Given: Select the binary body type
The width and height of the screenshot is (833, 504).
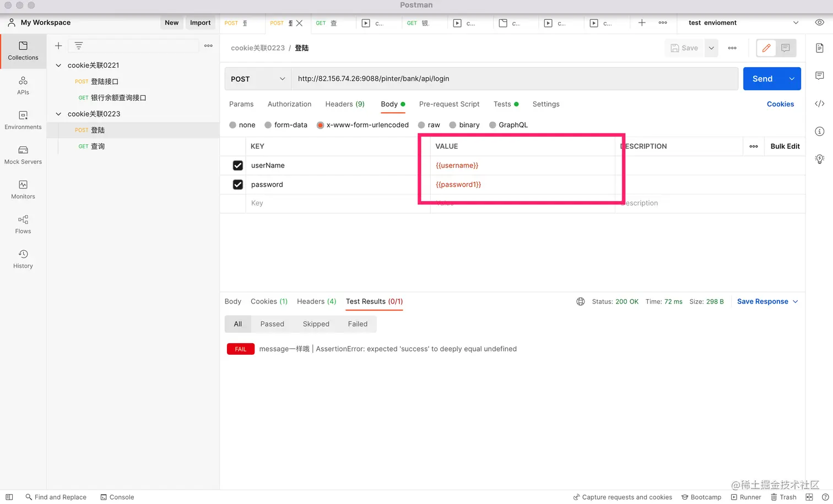Looking at the screenshot, I should [453, 125].
